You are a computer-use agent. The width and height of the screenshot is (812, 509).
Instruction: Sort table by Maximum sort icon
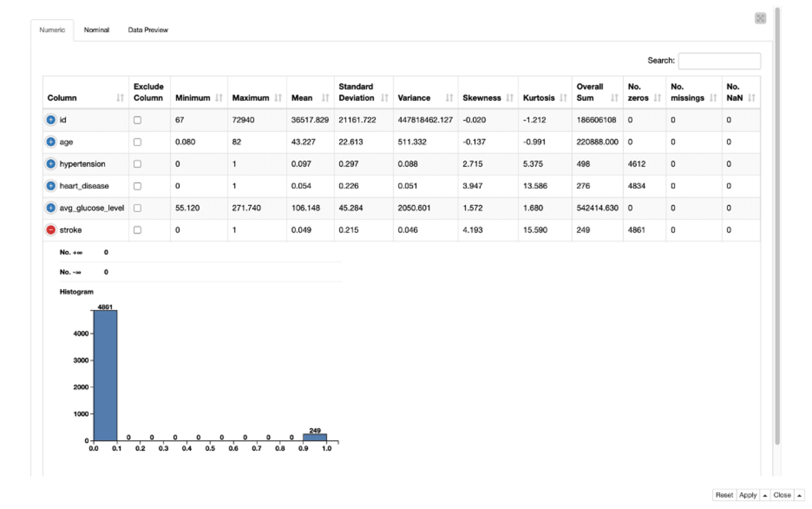click(278, 98)
